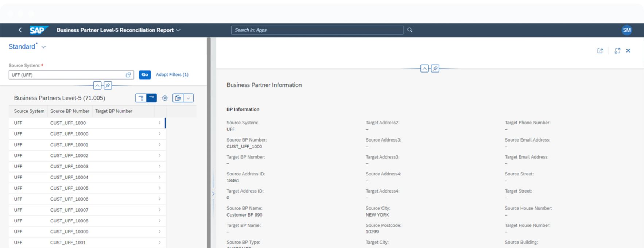Open the SM user profile menu
Viewport: 644px width, 248px height.
pos(626,30)
